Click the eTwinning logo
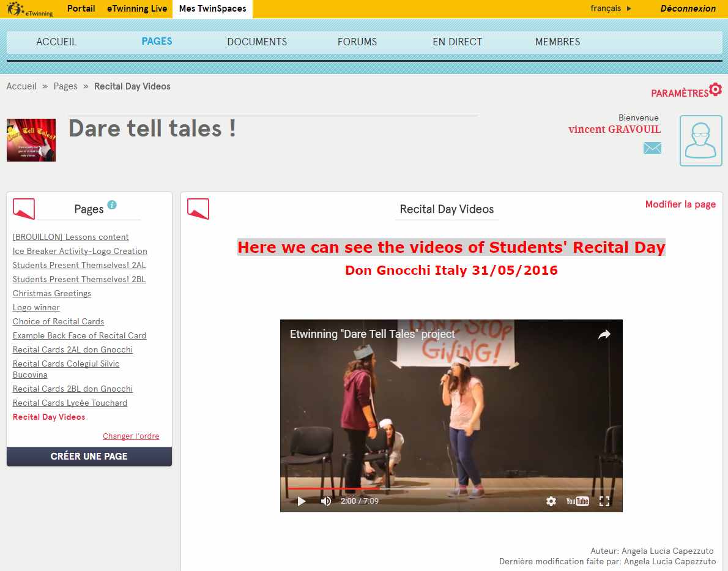Screen dimensions: 728x571 click(30, 9)
